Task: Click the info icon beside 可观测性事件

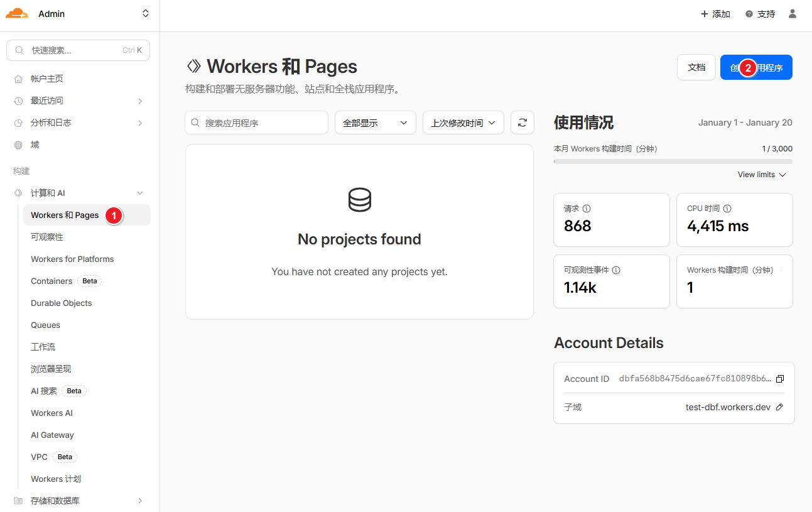Action: 616,270
